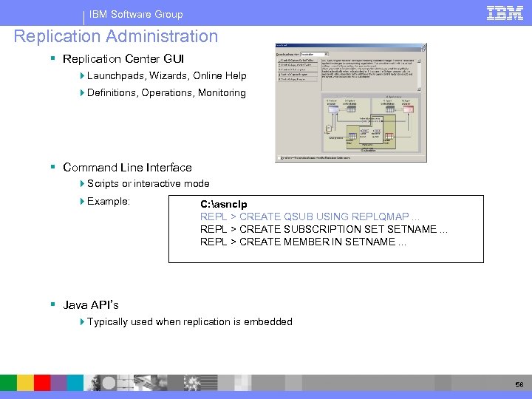Click the "Java API's" bullet
This screenshot has height=399, width=532.
(x=91, y=304)
